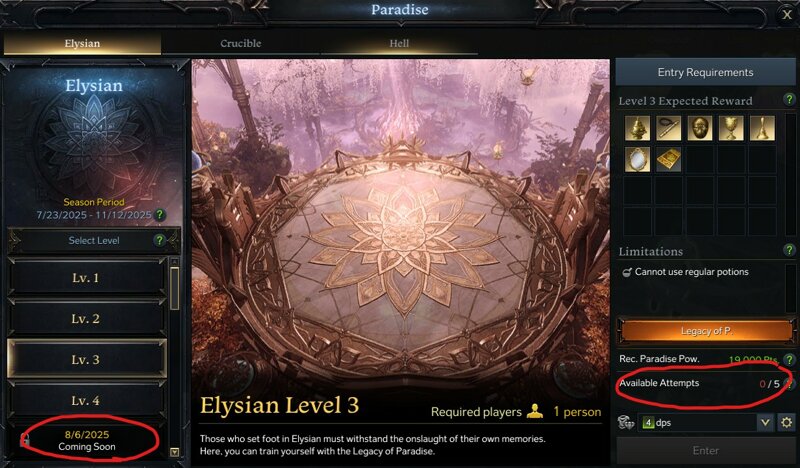Select Lv. 4 in level list
800x468 pixels.
[86, 401]
